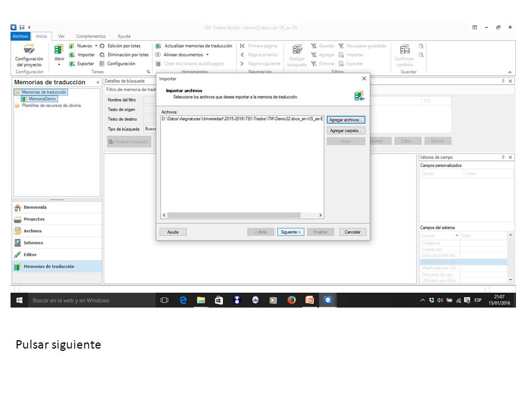Select Memorias de traducción tree folder
This screenshot has height=399, width=532.
(40, 92)
